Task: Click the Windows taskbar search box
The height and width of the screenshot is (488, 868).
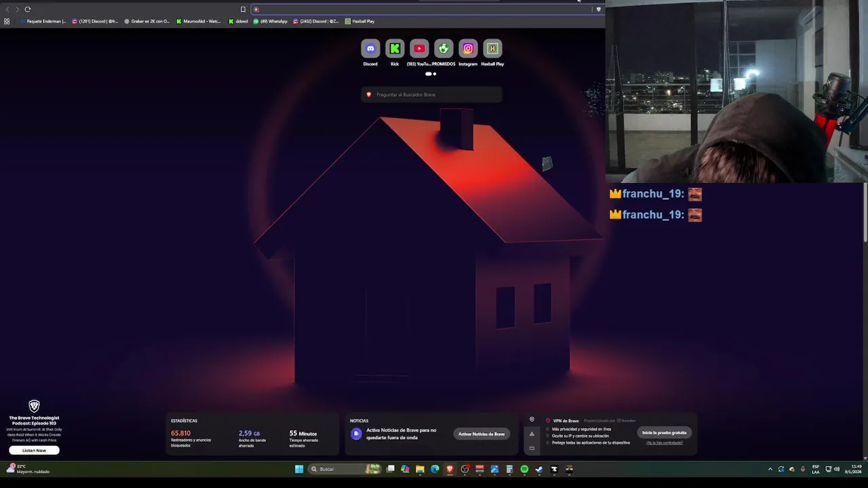Action: point(345,469)
